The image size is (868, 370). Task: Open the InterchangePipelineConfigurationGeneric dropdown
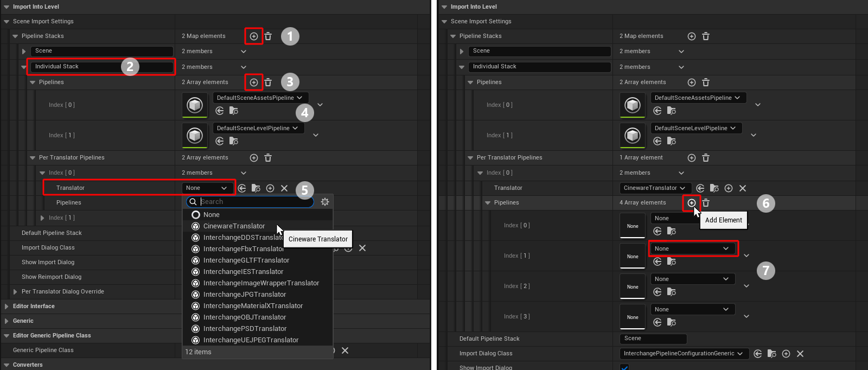[684, 354]
